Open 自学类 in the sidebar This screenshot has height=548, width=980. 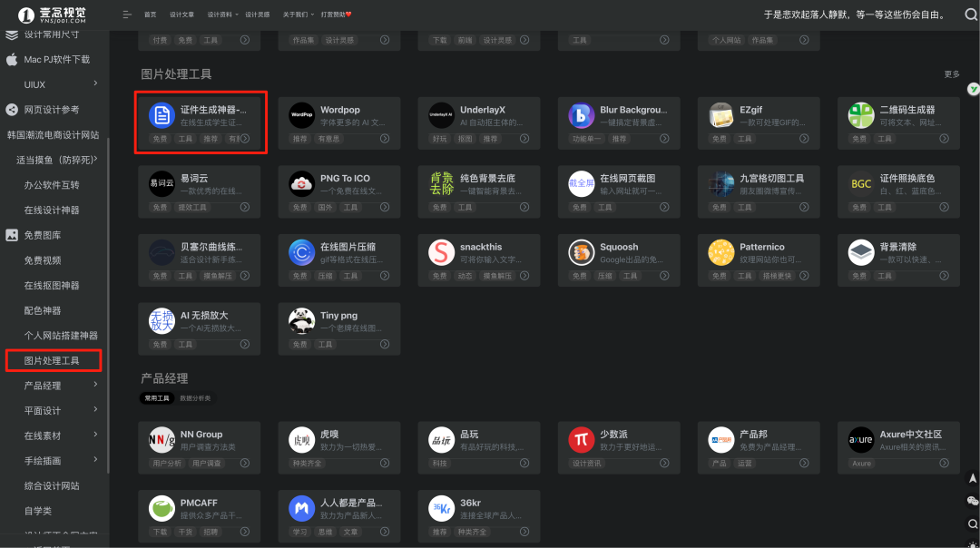pyautogui.click(x=38, y=511)
